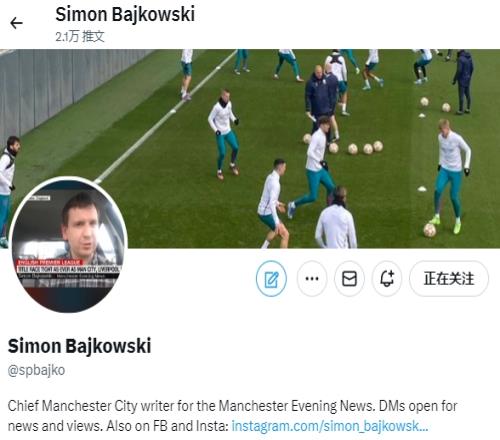Screen dimensions: 500x440
Task: Send a direct message via envelope icon
Action: pyautogui.click(x=349, y=279)
